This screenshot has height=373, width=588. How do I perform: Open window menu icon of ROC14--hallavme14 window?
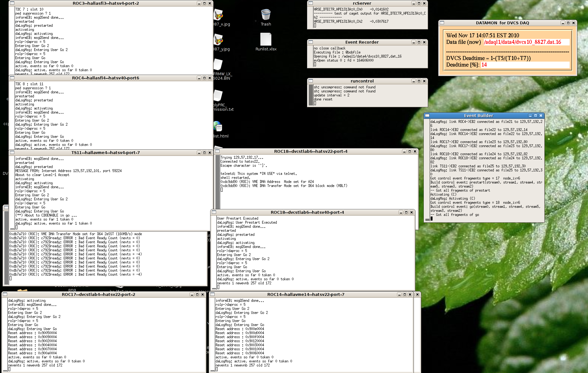click(x=213, y=294)
